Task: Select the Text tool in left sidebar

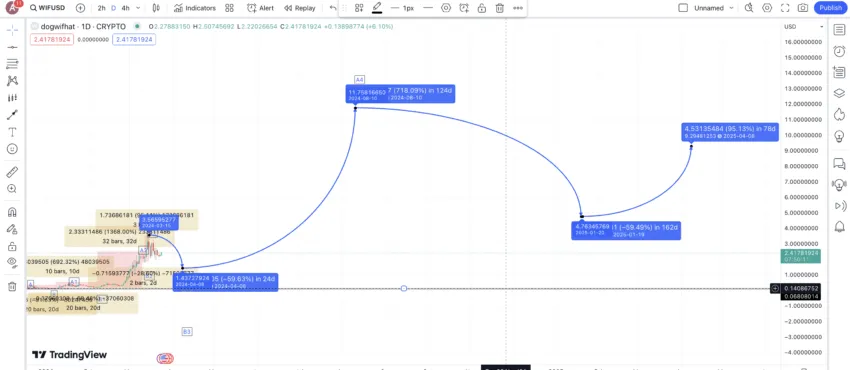Action: [12, 132]
